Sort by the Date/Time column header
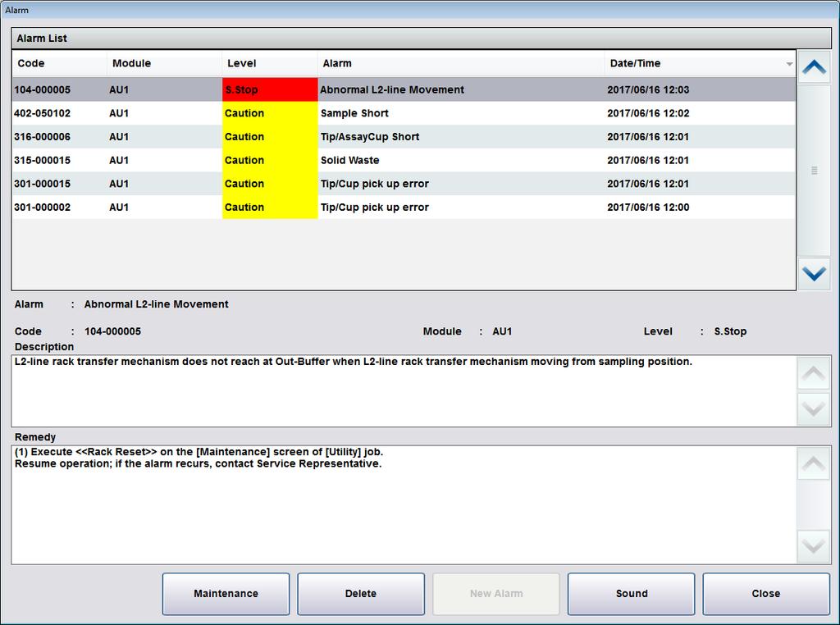 700,63
